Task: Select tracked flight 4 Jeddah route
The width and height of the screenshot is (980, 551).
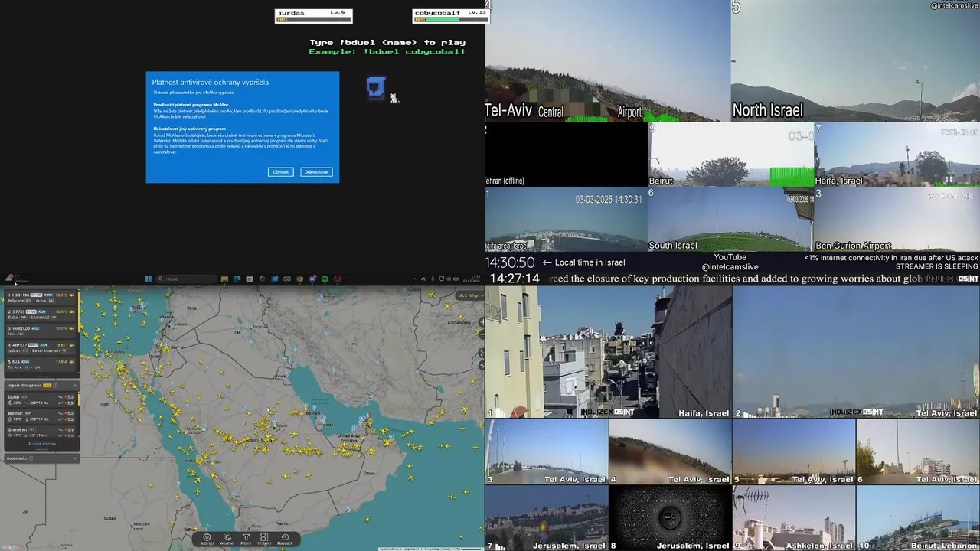Action: (41, 348)
